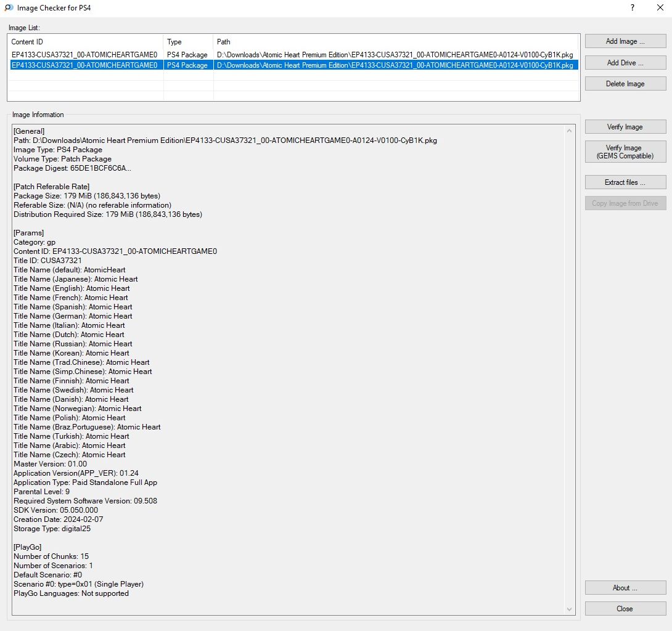Click the Number of Chunks: 15 line
This screenshot has height=631, width=672.
pos(51,556)
